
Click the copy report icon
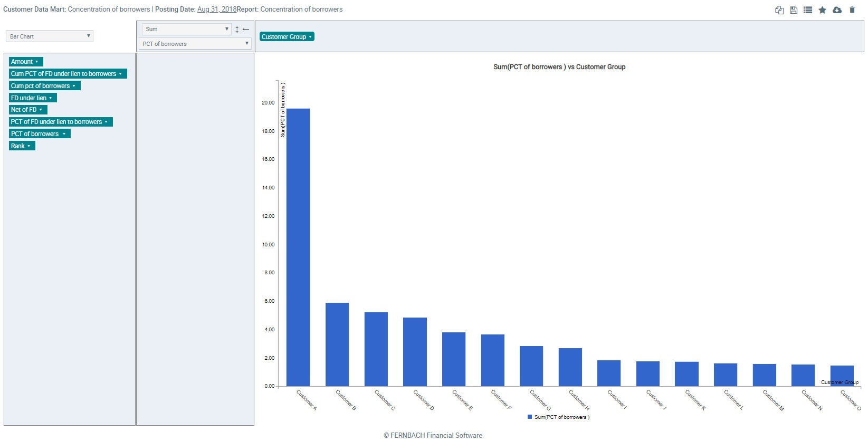[x=779, y=10]
